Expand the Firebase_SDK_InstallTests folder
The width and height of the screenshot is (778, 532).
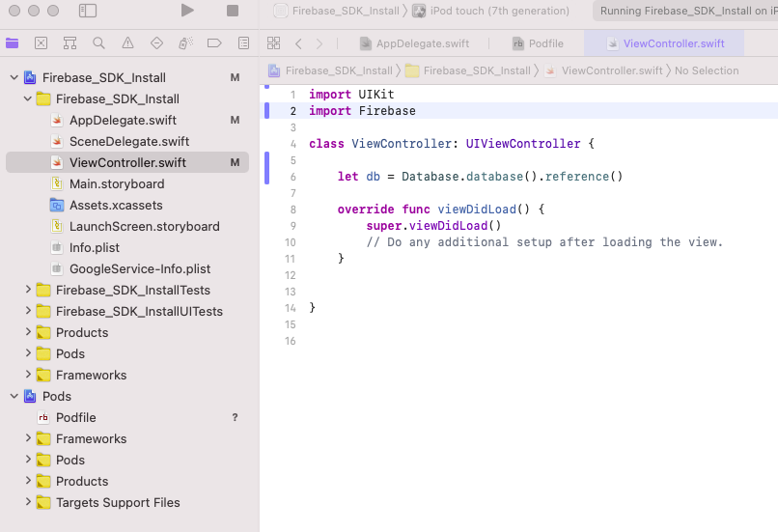coord(28,290)
